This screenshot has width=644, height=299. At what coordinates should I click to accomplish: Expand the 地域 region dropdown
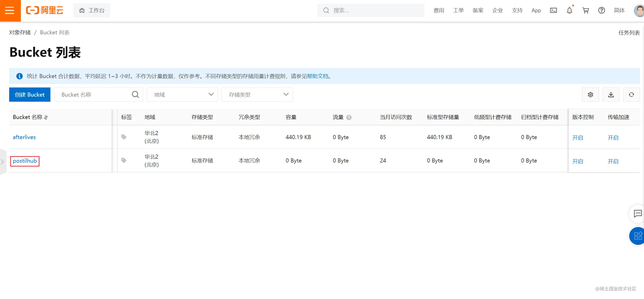point(182,95)
